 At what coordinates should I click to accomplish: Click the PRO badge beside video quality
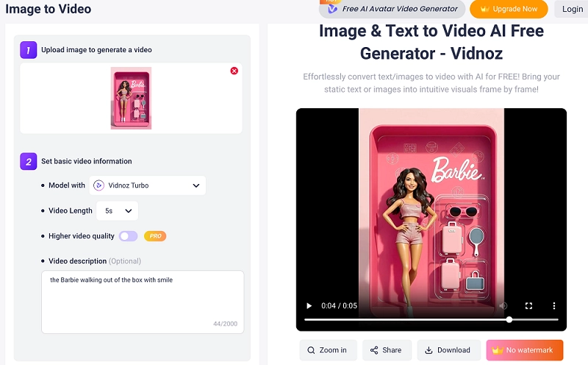pyautogui.click(x=155, y=236)
